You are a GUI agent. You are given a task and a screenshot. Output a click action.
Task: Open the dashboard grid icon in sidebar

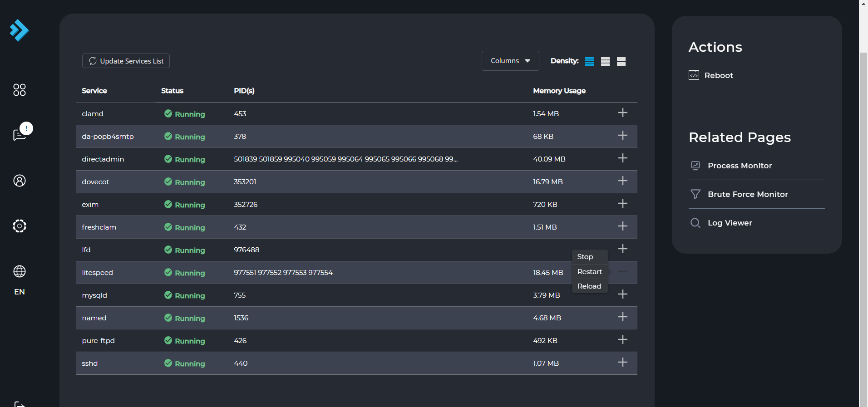(x=20, y=90)
